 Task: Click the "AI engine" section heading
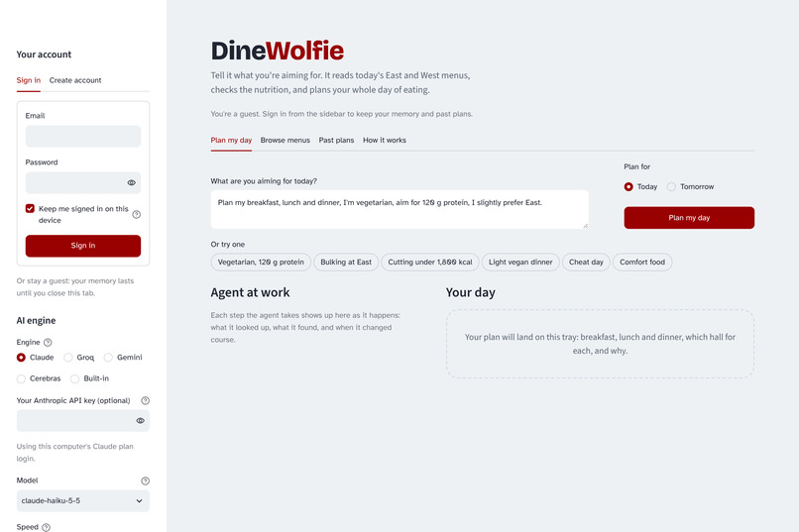[x=36, y=321]
